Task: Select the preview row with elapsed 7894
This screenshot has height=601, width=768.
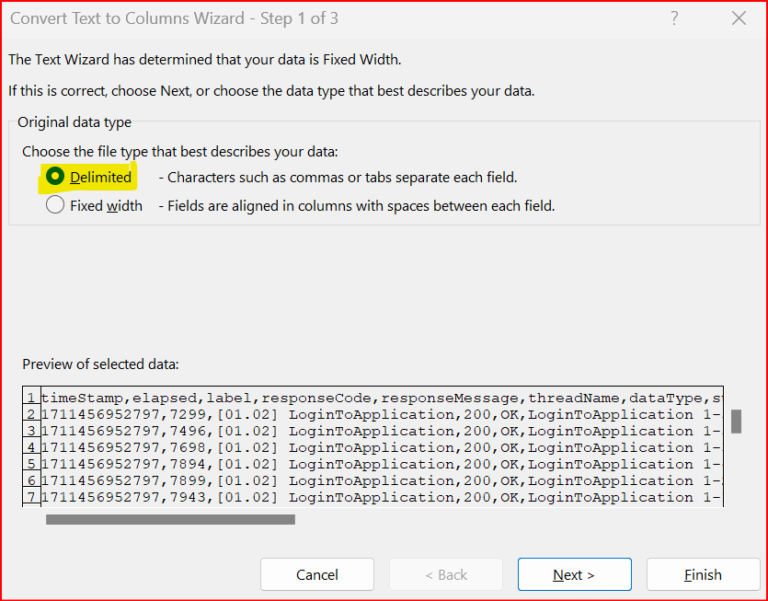Action: tap(380, 464)
